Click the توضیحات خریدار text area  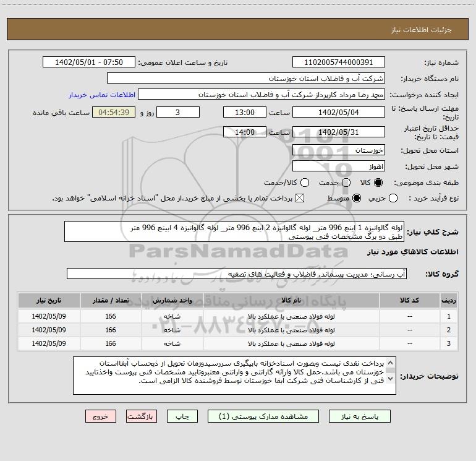pos(235,376)
